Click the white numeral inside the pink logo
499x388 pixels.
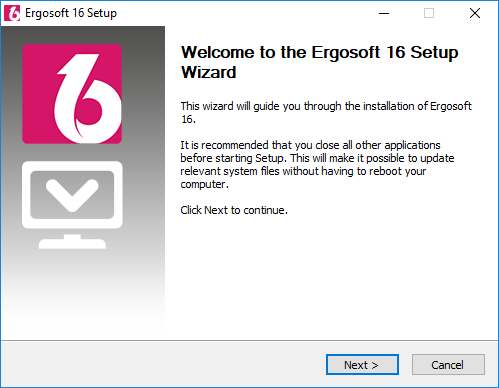pyautogui.click(x=88, y=98)
